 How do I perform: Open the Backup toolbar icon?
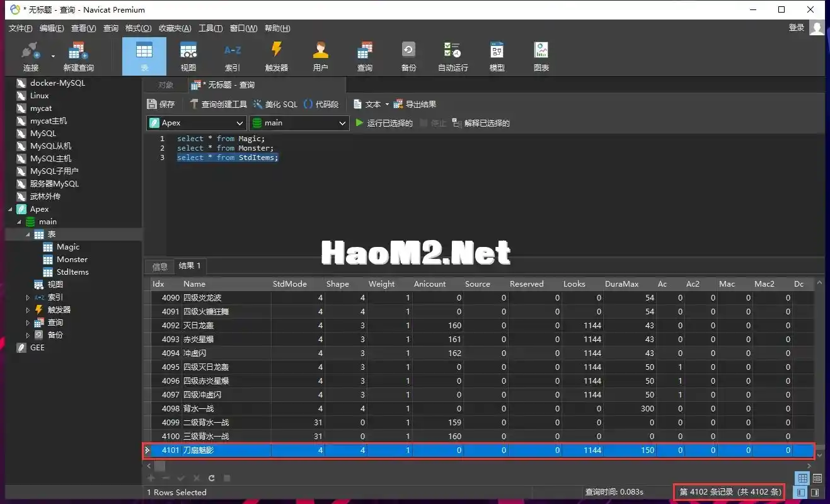409,57
